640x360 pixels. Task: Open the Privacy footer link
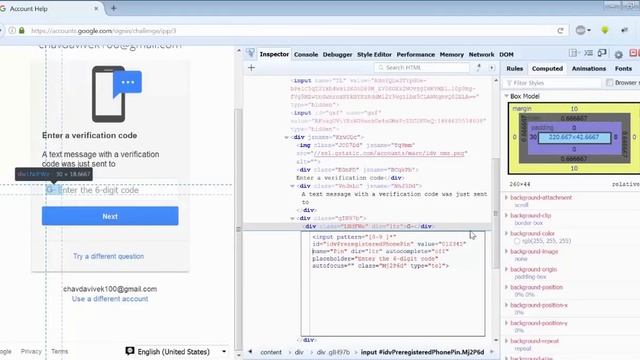[31, 351]
